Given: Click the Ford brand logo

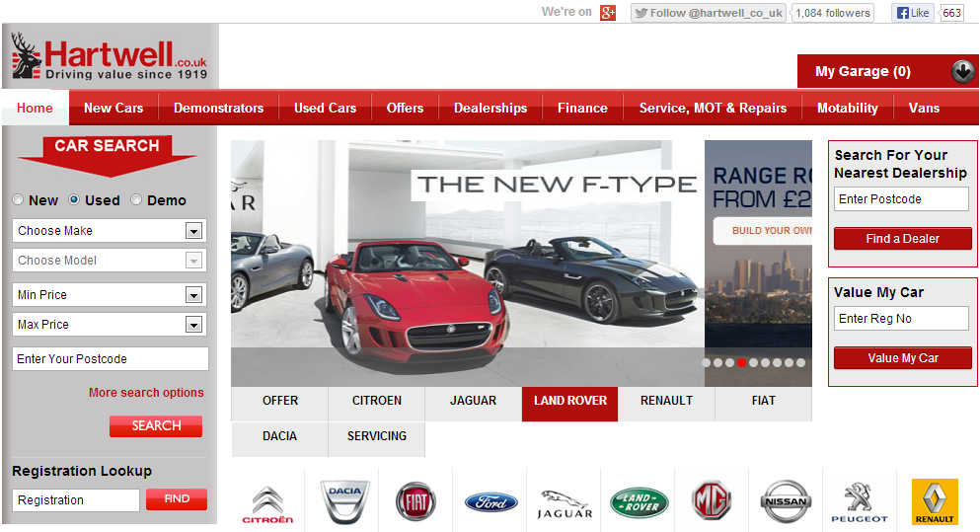Looking at the screenshot, I should click(490, 502).
